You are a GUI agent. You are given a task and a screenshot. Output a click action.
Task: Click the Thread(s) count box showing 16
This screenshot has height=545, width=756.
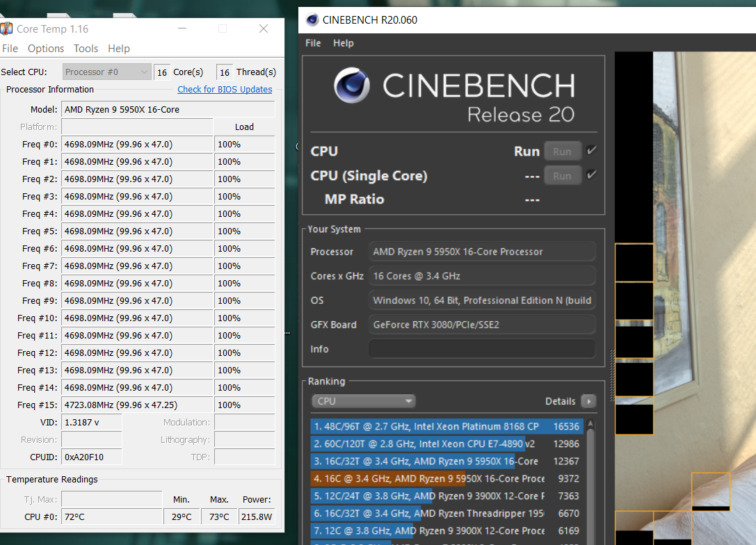coord(225,72)
